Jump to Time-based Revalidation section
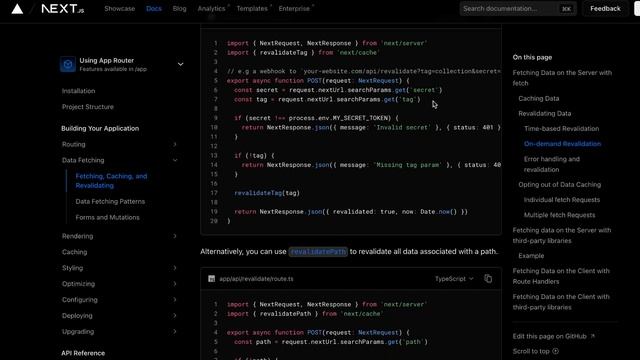Screen dimensions: 640x360 561,129
